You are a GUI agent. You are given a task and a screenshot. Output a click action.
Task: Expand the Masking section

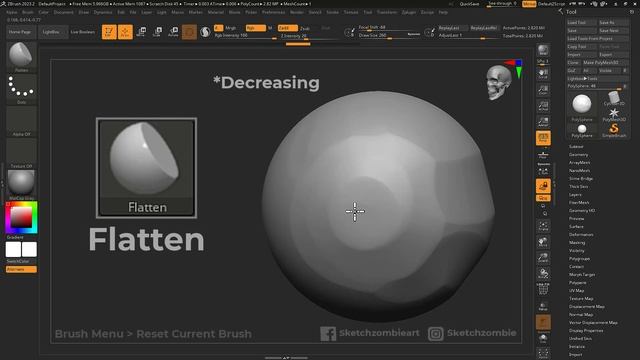[577, 242]
